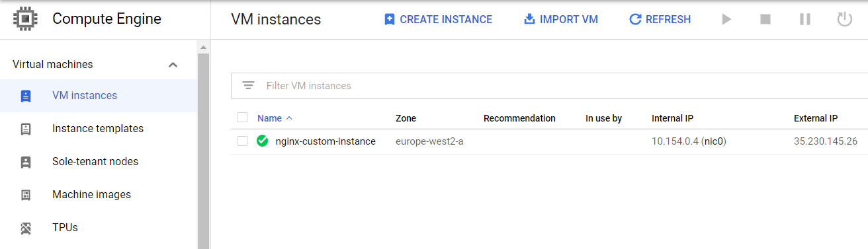The width and height of the screenshot is (868, 249).
Task: Click the Compute Engine chip icon
Action: [x=26, y=19]
